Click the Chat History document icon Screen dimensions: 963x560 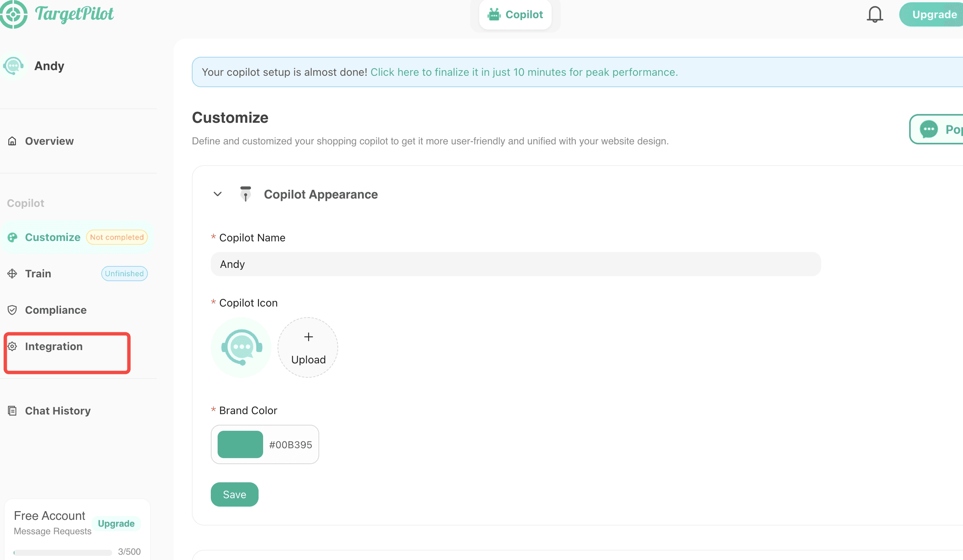point(12,411)
